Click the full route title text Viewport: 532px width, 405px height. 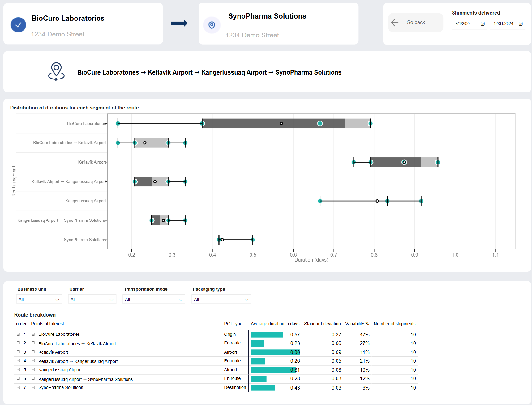pos(209,72)
